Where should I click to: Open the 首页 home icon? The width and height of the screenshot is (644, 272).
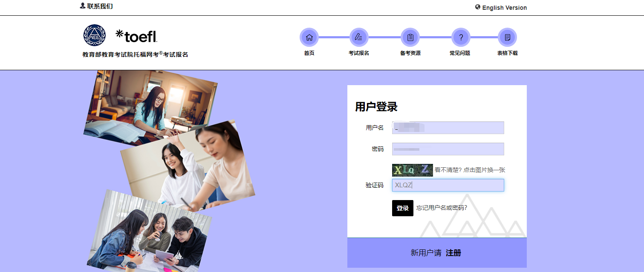coord(309,37)
